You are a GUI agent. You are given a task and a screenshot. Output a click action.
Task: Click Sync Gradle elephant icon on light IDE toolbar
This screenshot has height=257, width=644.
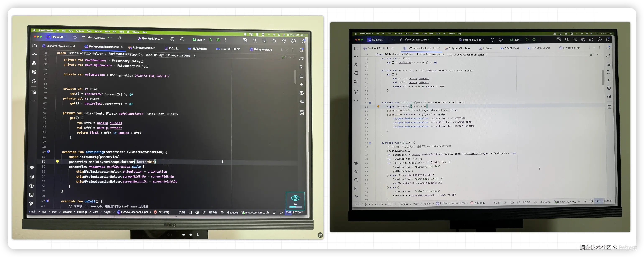click(x=592, y=39)
